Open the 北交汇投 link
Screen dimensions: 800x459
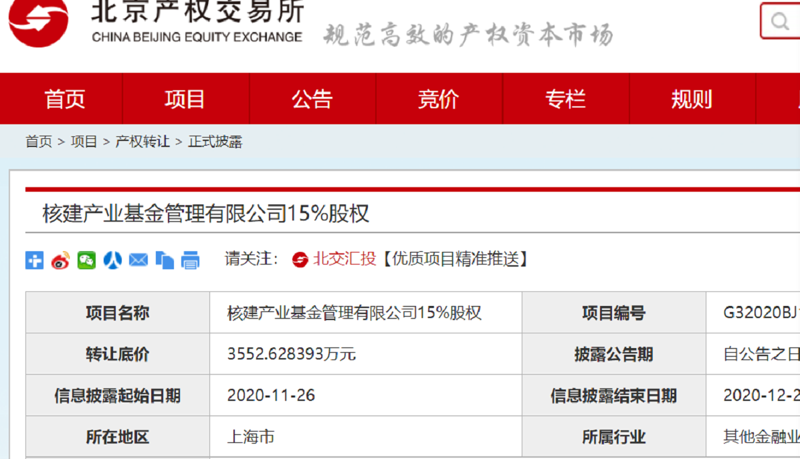coord(344,259)
